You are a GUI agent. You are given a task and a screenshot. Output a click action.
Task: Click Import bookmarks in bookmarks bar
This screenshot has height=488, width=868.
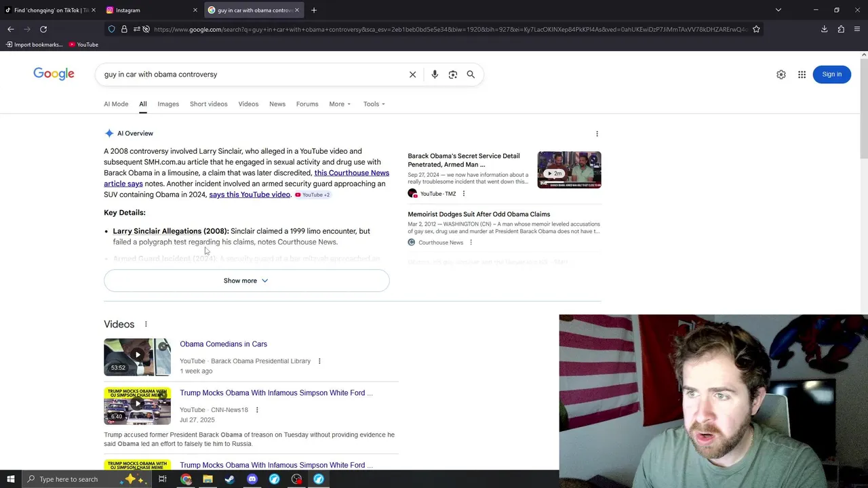(x=34, y=45)
